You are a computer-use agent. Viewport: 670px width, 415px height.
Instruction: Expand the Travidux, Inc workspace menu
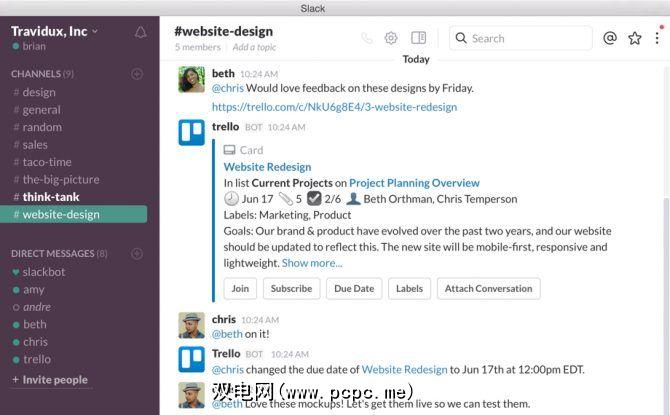pyautogui.click(x=54, y=31)
